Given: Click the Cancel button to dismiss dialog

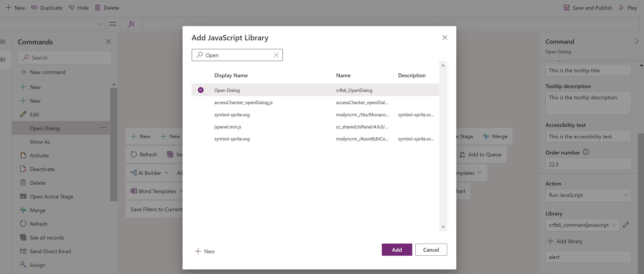Looking at the screenshot, I should [431, 249].
